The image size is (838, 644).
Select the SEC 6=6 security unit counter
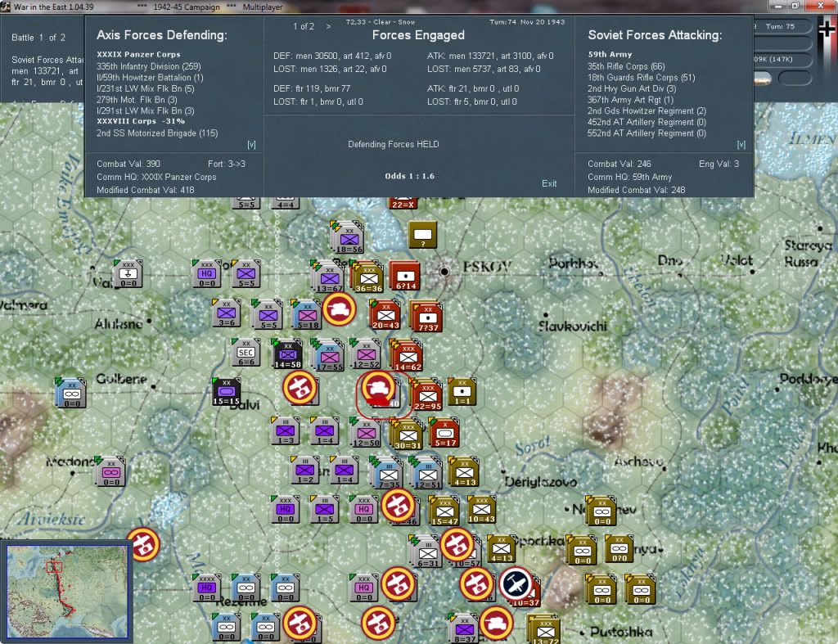point(246,353)
